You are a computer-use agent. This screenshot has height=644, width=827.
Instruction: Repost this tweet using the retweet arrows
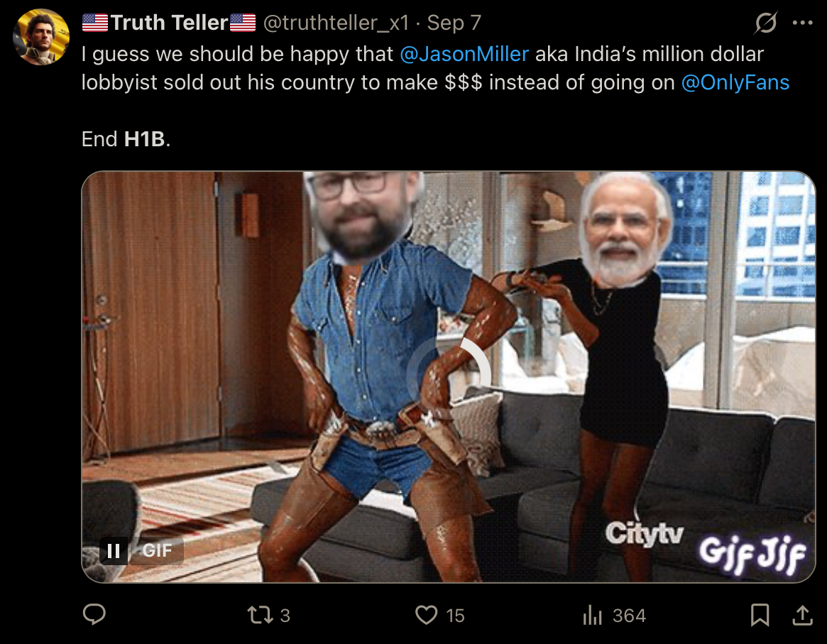coord(260,615)
